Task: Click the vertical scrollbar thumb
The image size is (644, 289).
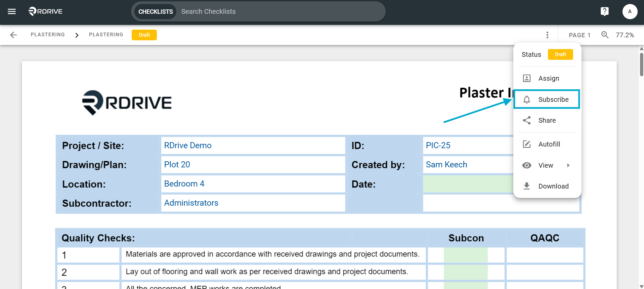Action: tap(641, 64)
